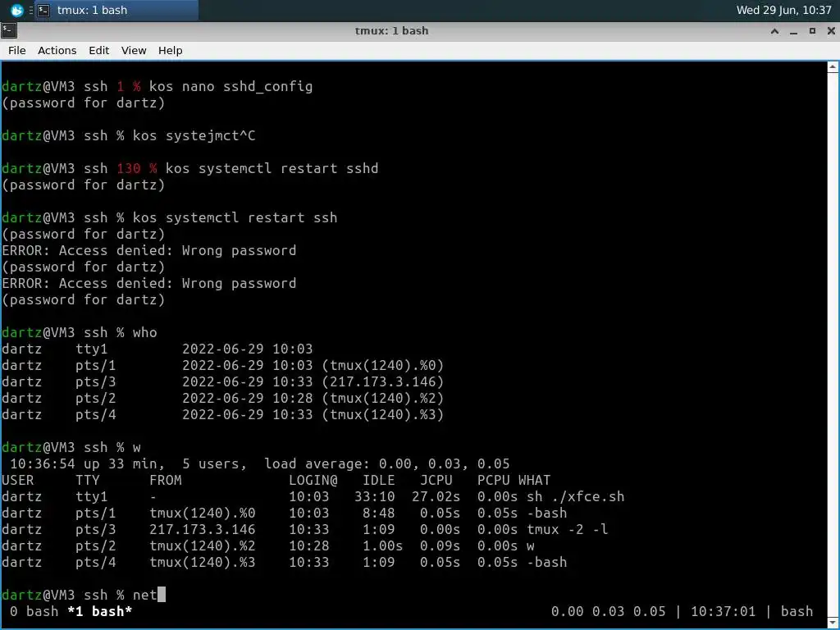Open the Edit menu
The height and width of the screenshot is (630, 840).
tap(98, 50)
